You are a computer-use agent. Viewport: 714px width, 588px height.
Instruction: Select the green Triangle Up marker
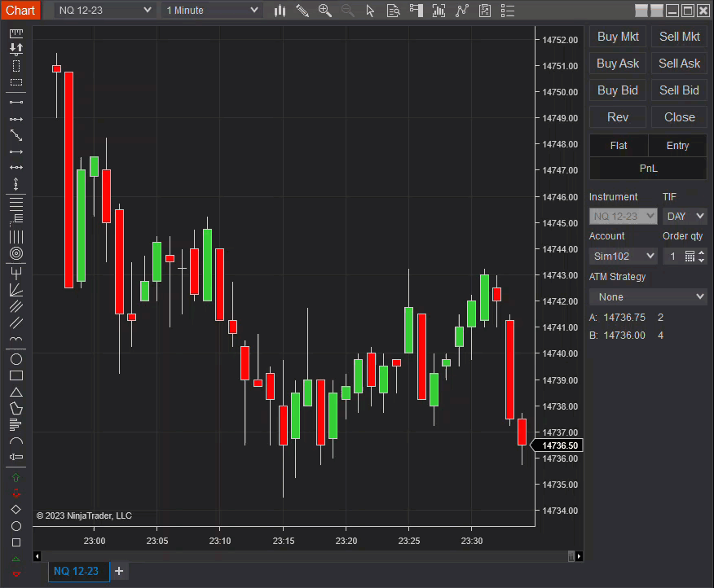coord(16,559)
